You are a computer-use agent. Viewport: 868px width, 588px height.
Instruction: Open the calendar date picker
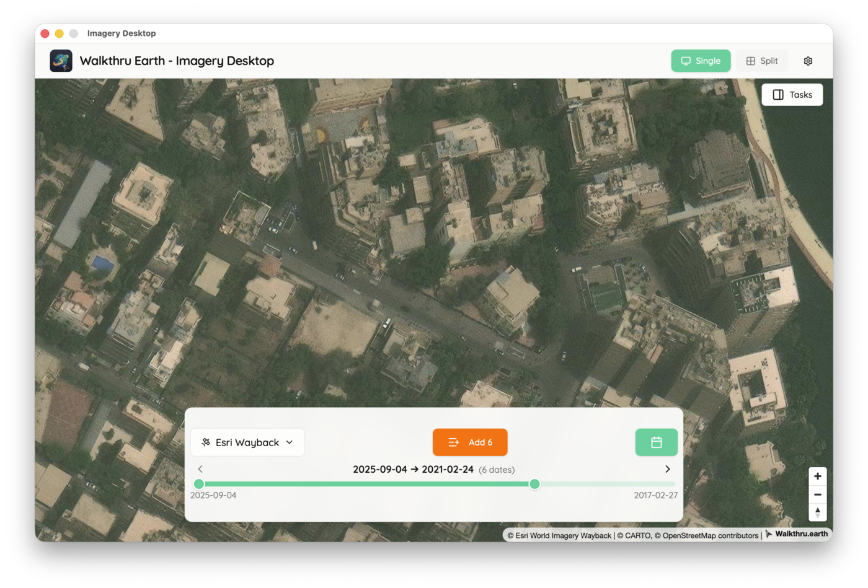click(656, 442)
